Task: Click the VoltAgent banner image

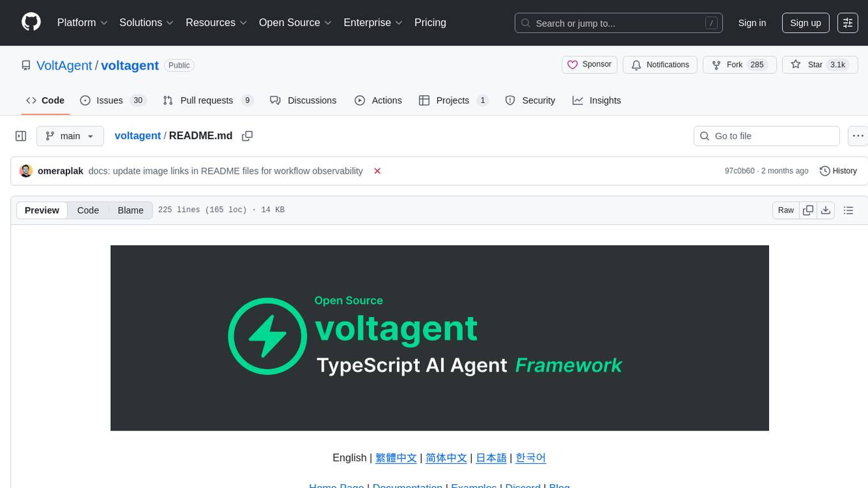Action: point(439,338)
